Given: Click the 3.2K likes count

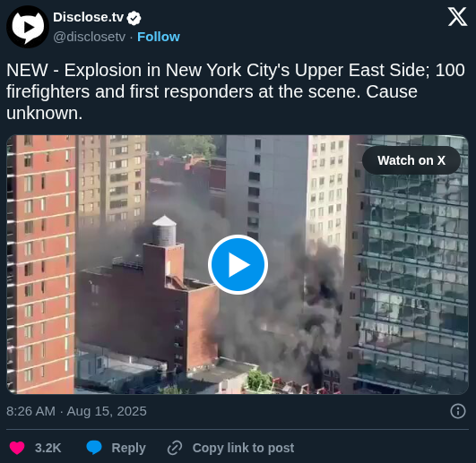Looking at the screenshot, I should click(48, 448).
